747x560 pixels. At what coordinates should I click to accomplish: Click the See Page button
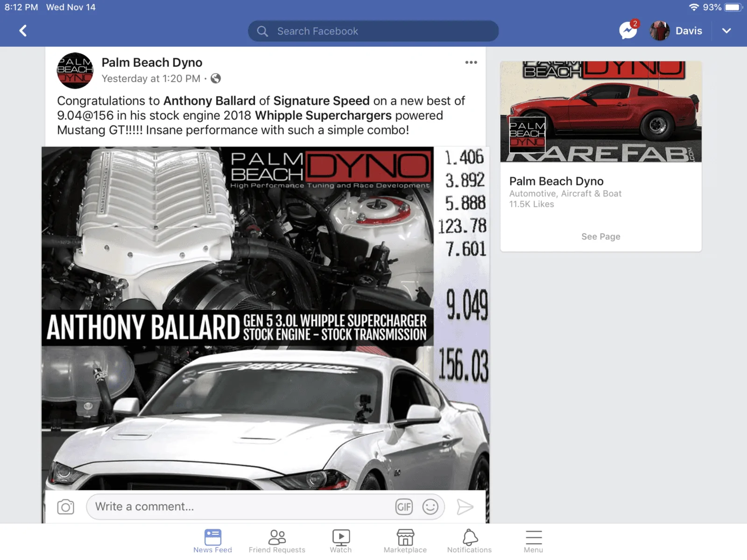click(601, 237)
